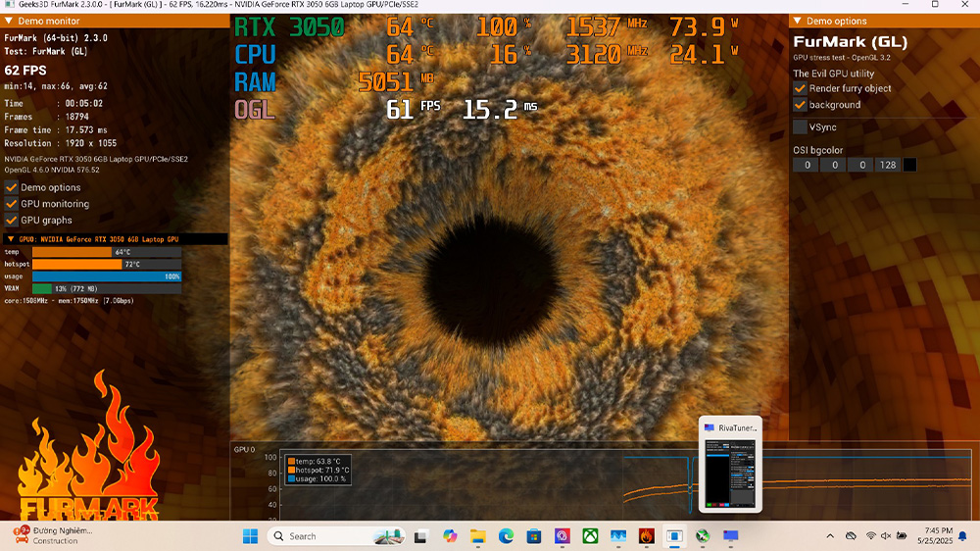
Task: Click the OGL 61 FPS overlay readout
Action: coord(385,110)
